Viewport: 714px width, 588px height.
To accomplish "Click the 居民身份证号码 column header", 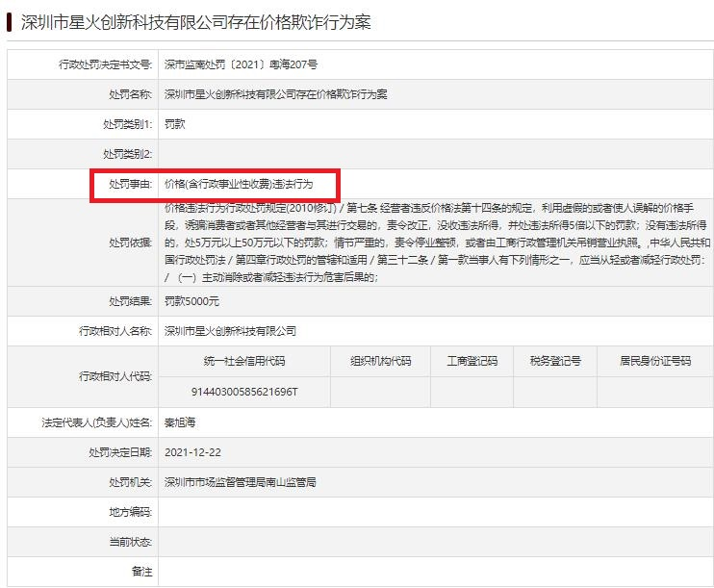I will tap(655, 361).
